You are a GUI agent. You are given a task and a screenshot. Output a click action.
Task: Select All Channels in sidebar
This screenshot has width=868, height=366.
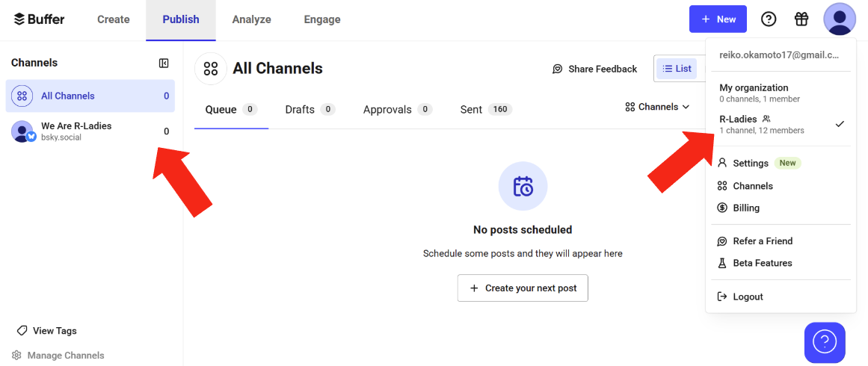click(90, 96)
